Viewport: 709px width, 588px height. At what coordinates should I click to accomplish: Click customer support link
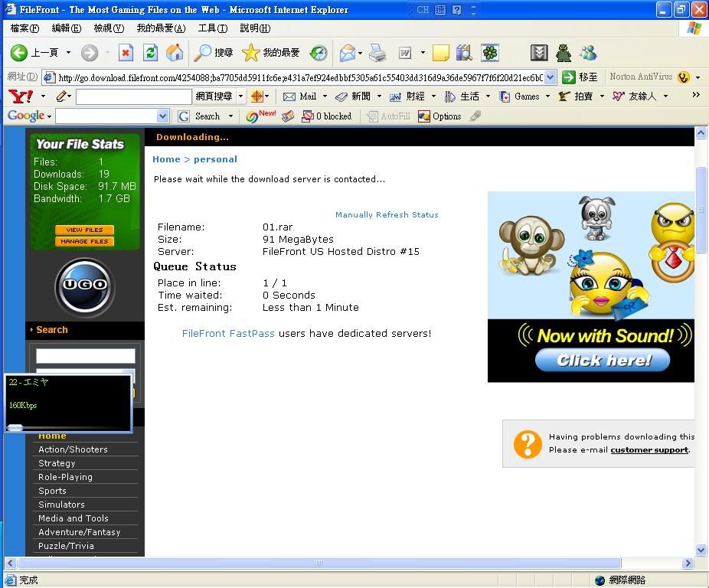pyautogui.click(x=649, y=450)
